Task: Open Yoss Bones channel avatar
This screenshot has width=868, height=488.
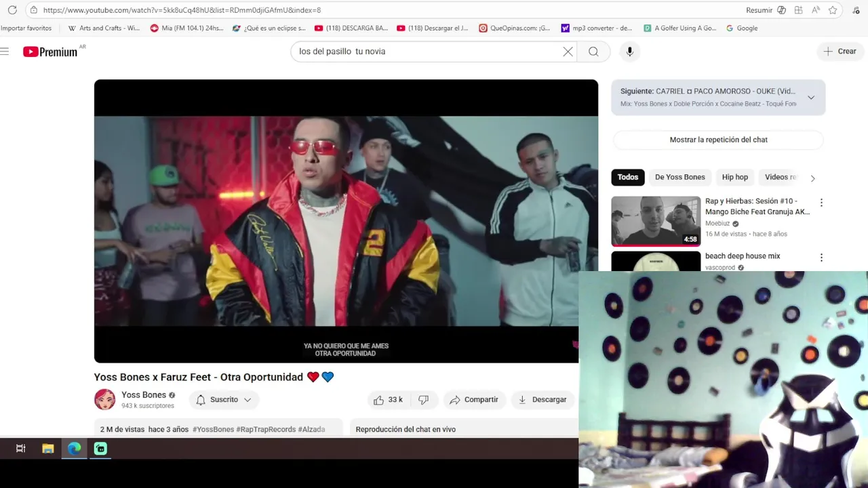Action: [x=104, y=400]
